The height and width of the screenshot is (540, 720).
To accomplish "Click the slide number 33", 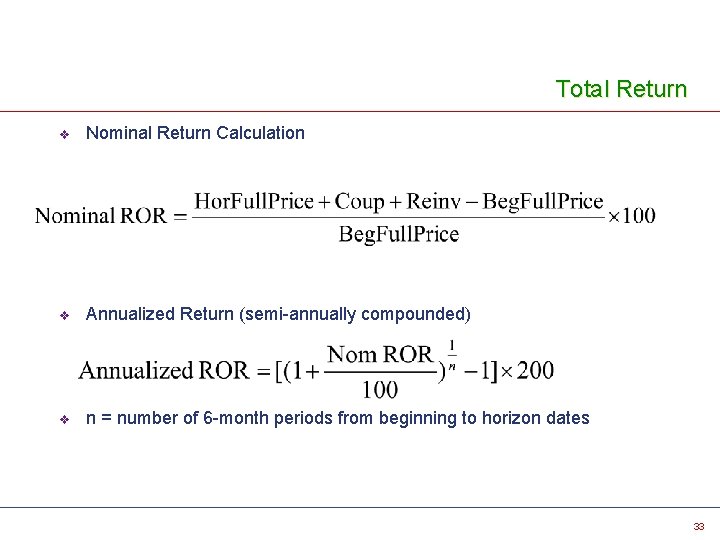I will (699, 526).
